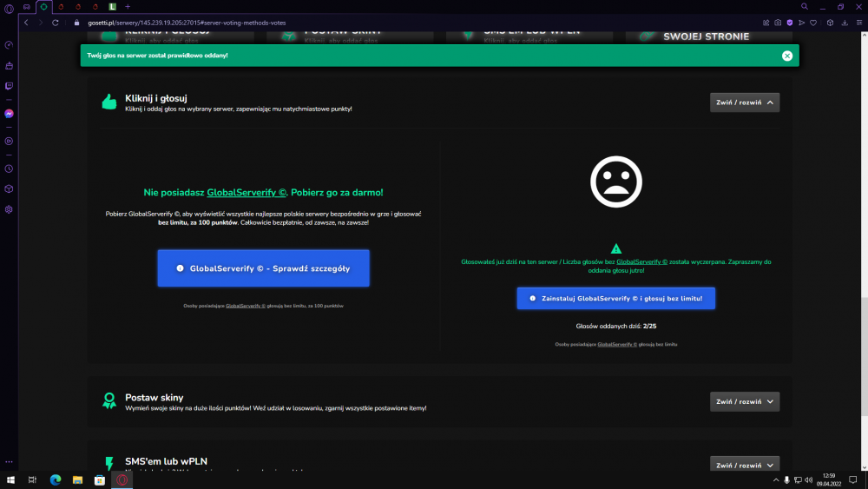Open the Opera GX menu logo
Image resolution: width=868 pixels, height=489 pixels.
click(9, 9)
